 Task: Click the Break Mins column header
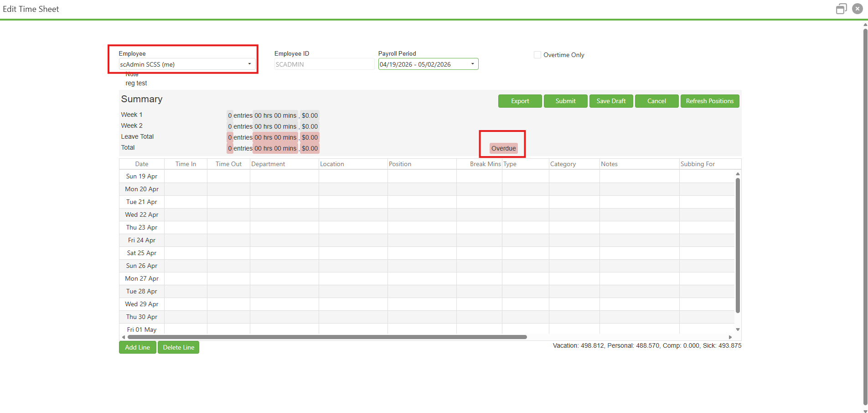click(479, 164)
